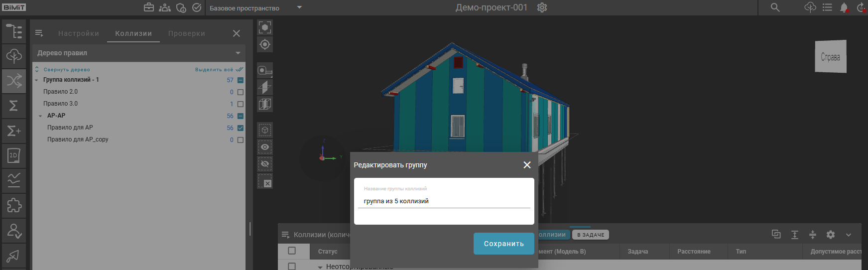The image size is (868, 270).
Task: Toggle the Правило для АР_copy checkbox
Action: pos(241,140)
